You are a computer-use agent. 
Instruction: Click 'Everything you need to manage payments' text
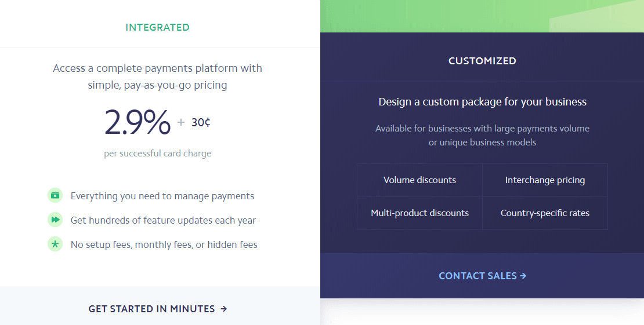click(x=162, y=196)
